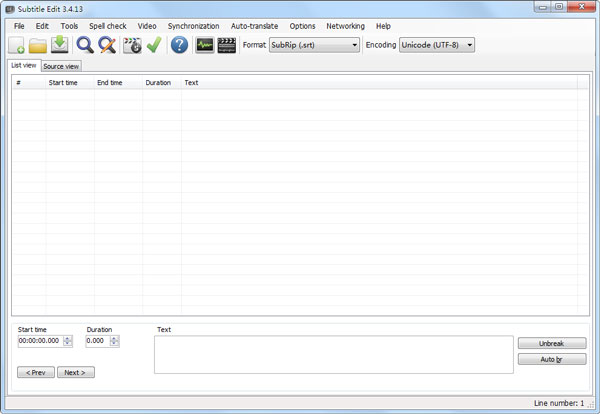Click the Start time input field
Screen dimensions: 600x414
click(41, 341)
